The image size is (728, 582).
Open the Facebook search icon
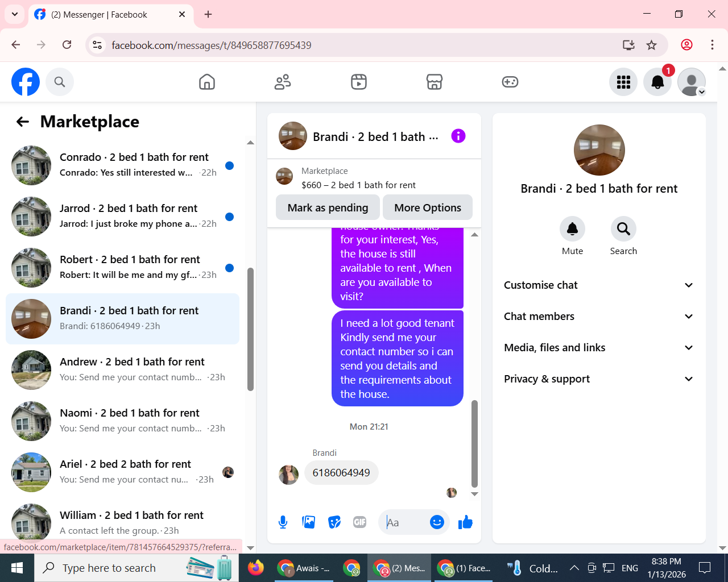(60, 82)
